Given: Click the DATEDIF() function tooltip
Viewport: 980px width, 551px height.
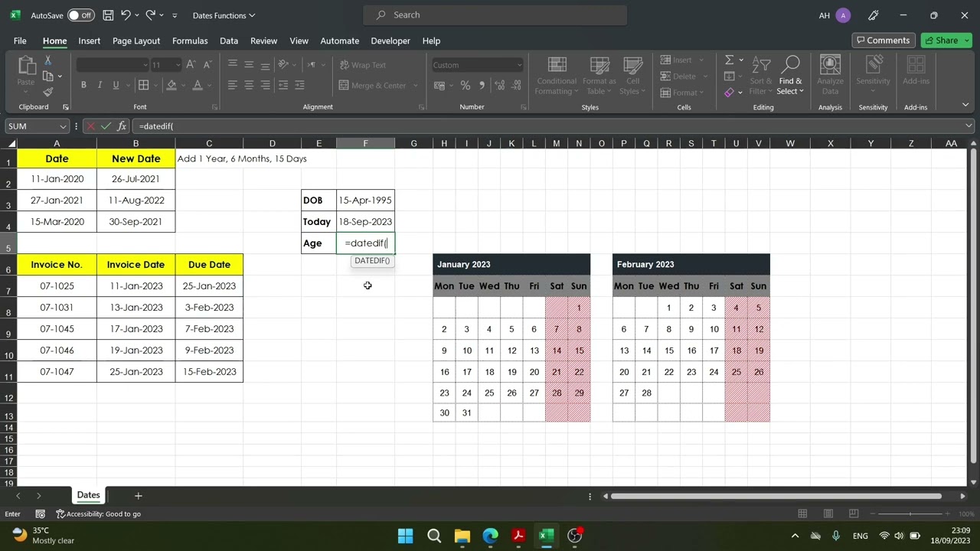Looking at the screenshot, I should point(372,261).
